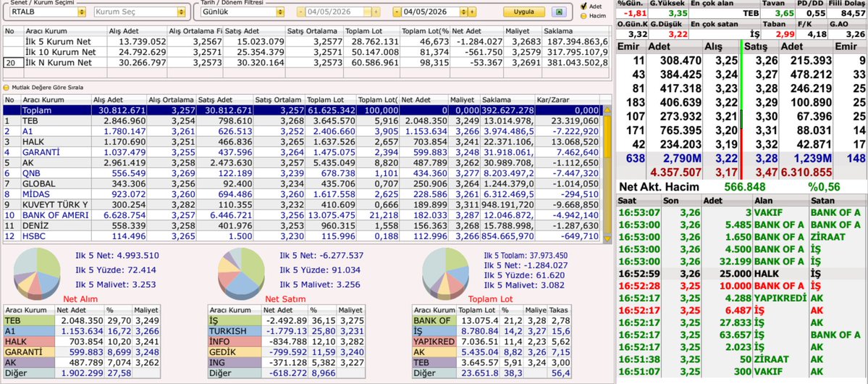Select the 16:52:28 trade row

coord(742,285)
